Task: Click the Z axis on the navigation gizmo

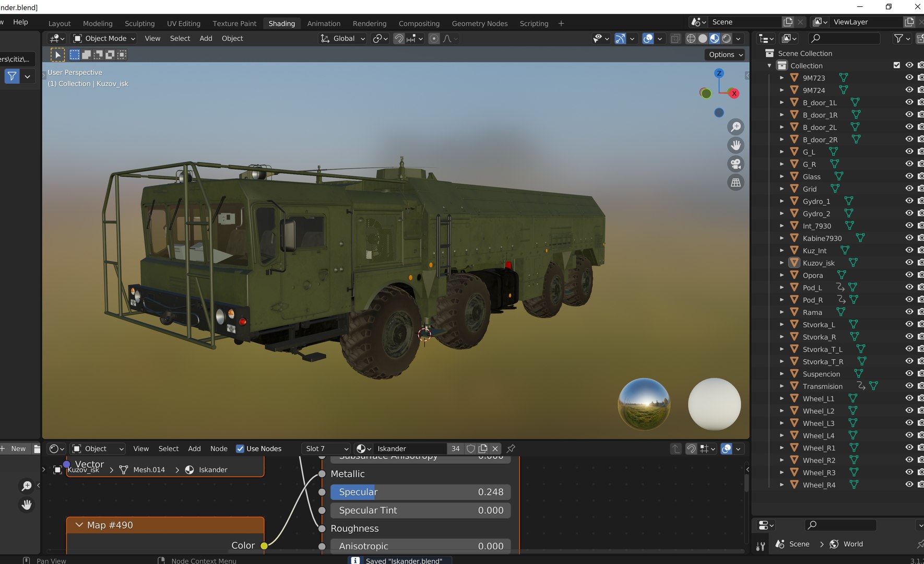Action: (719, 73)
